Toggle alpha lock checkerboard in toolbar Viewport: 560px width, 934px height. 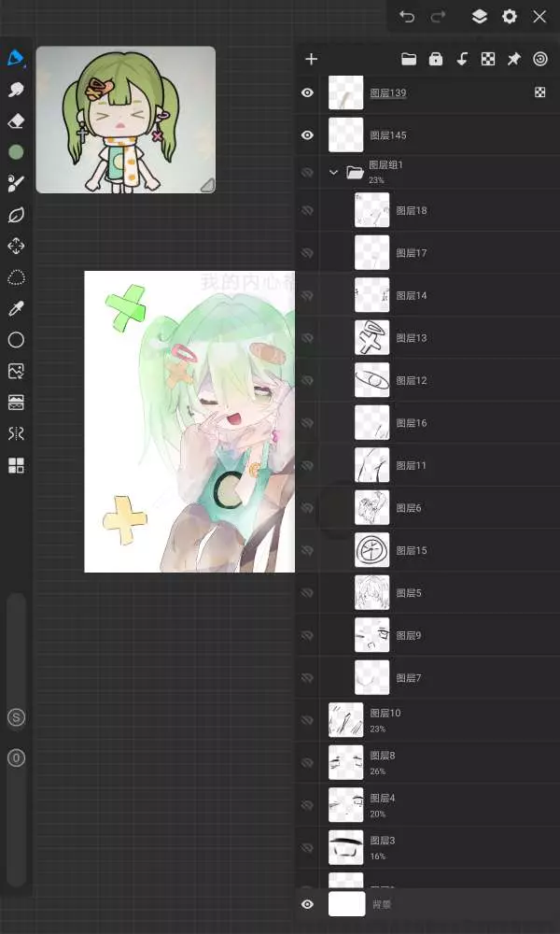click(488, 59)
